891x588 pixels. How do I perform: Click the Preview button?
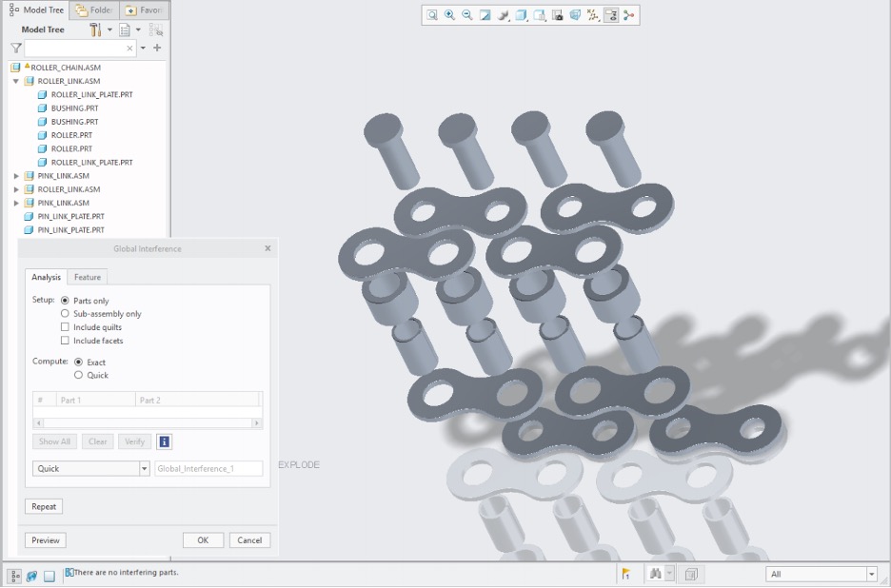click(x=46, y=540)
